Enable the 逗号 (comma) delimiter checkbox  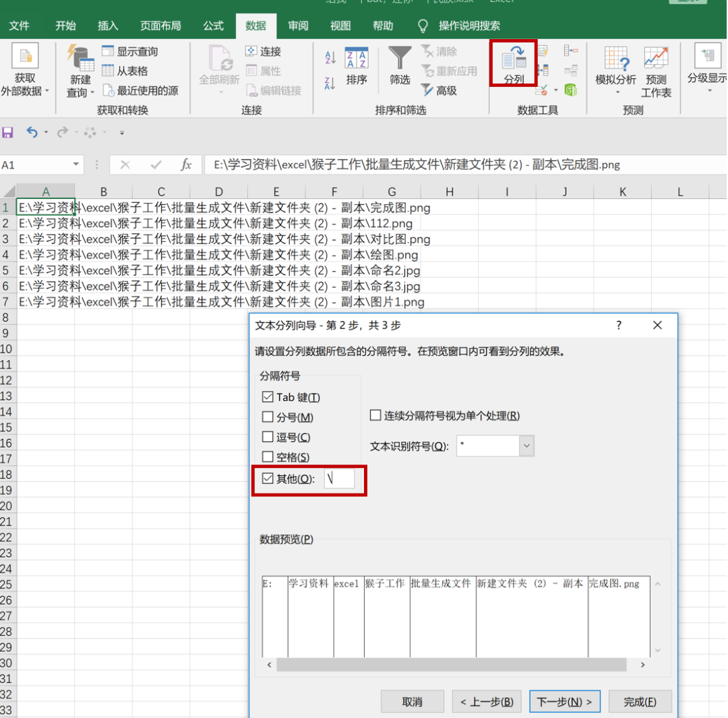point(268,437)
